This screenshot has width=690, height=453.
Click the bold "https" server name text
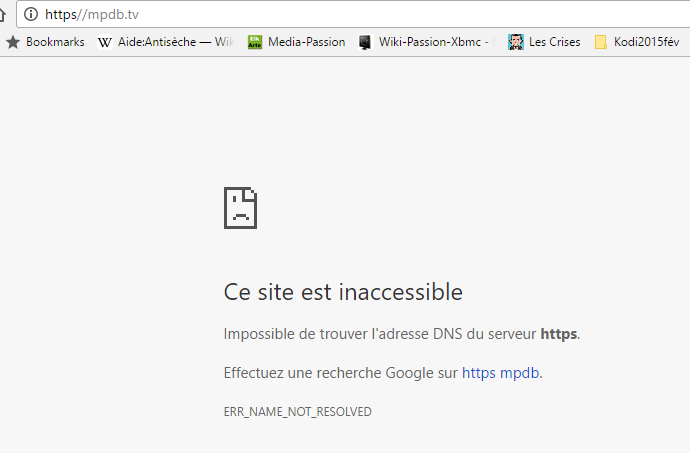pos(558,334)
